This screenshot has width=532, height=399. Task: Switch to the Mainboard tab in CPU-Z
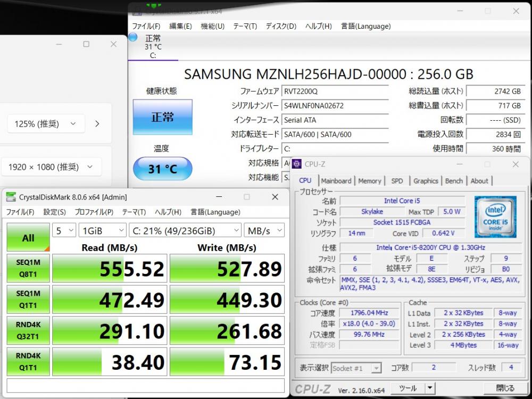pos(336,181)
